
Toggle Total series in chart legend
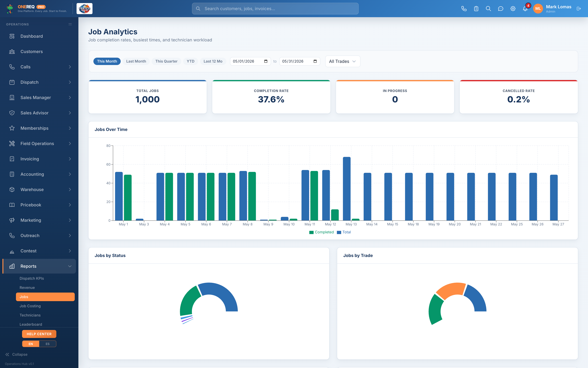pyautogui.click(x=344, y=232)
